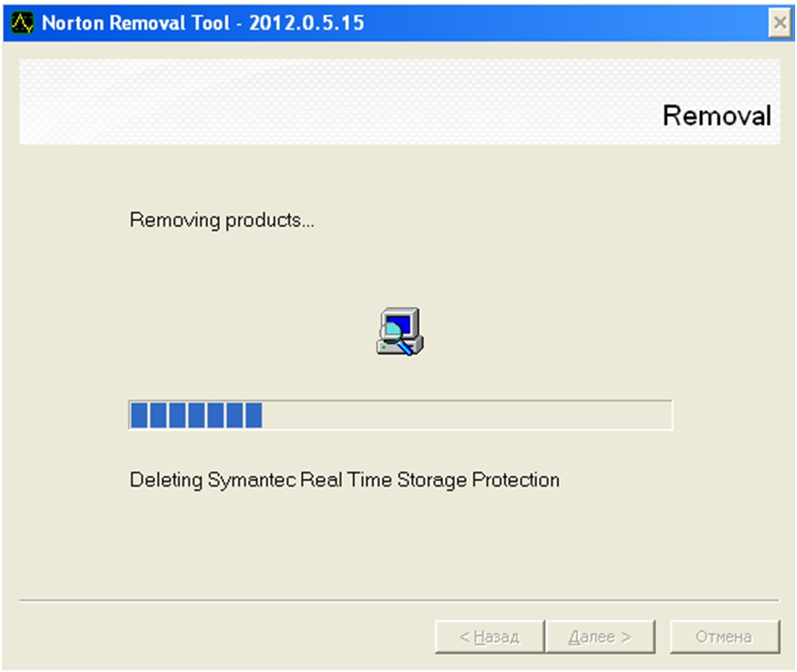Click the computer magnifier scanning icon
The height and width of the screenshot is (672, 797).
[400, 331]
